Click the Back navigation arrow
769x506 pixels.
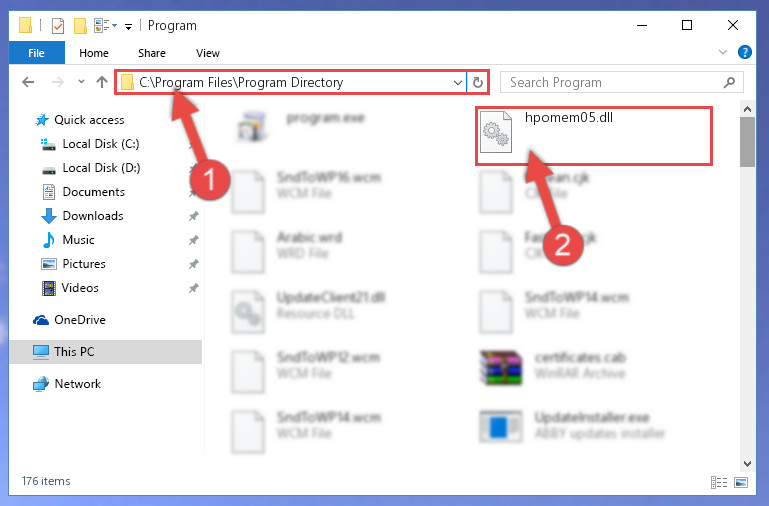pos(28,82)
